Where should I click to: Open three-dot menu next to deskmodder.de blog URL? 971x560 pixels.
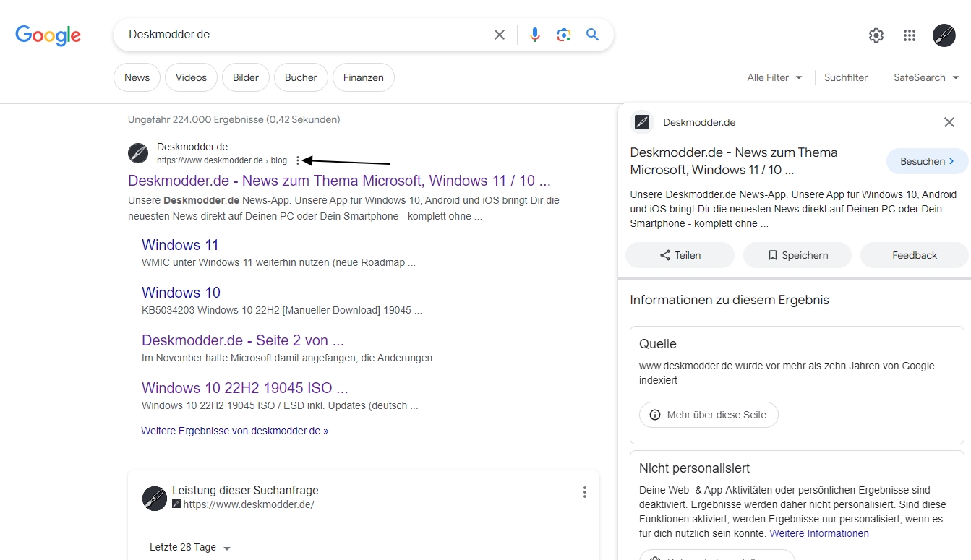[298, 160]
